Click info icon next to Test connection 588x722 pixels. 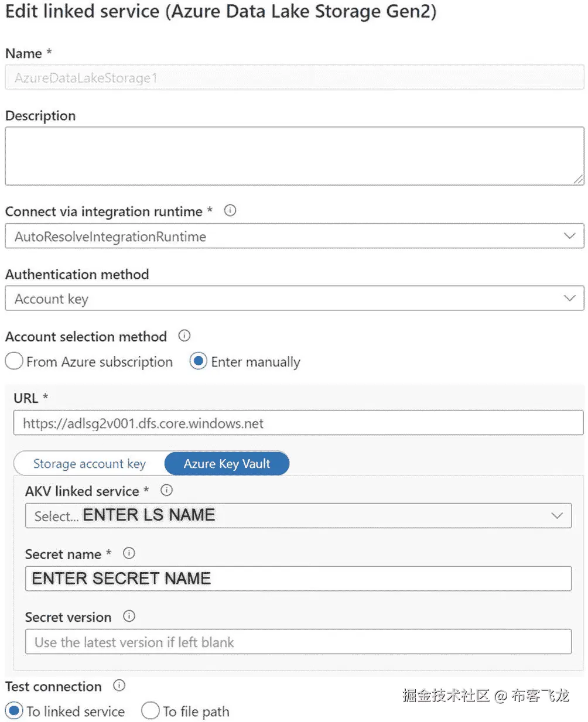[x=119, y=685]
